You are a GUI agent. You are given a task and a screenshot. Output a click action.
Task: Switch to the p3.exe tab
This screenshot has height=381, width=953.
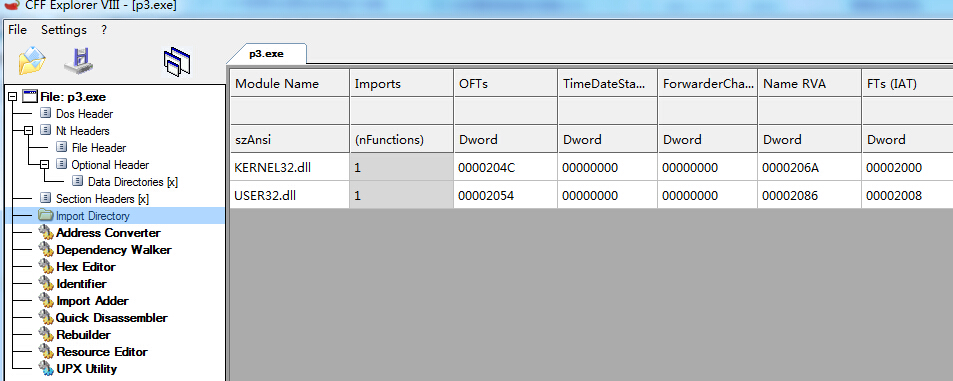(x=266, y=53)
